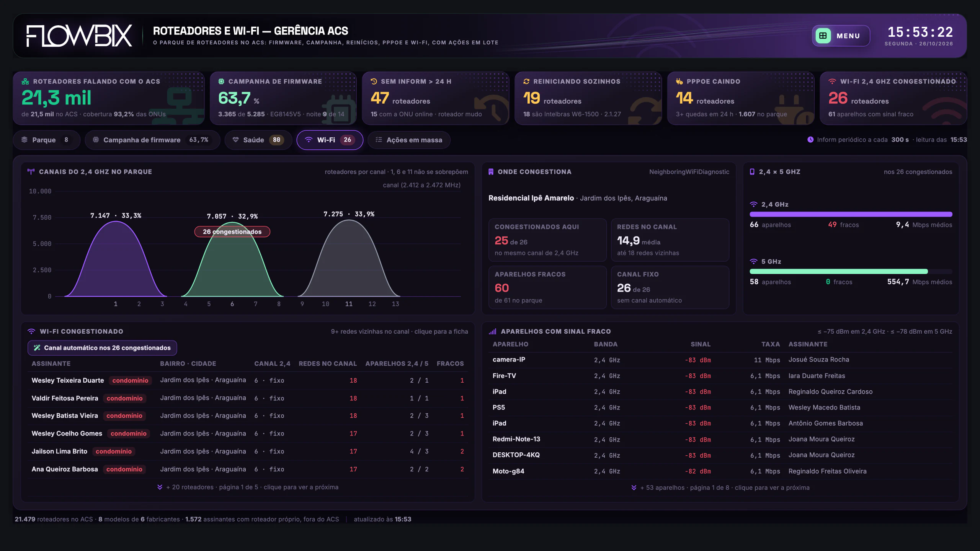Viewport: 980px width, 551px height.
Task: Click the history clock icon on Sem Inform card
Action: pyautogui.click(x=374, y=82)
